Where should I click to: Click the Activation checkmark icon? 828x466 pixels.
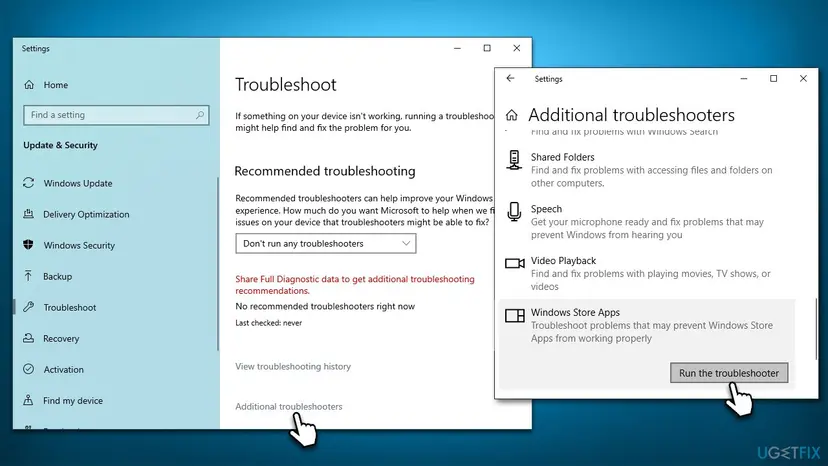[29, 369]
